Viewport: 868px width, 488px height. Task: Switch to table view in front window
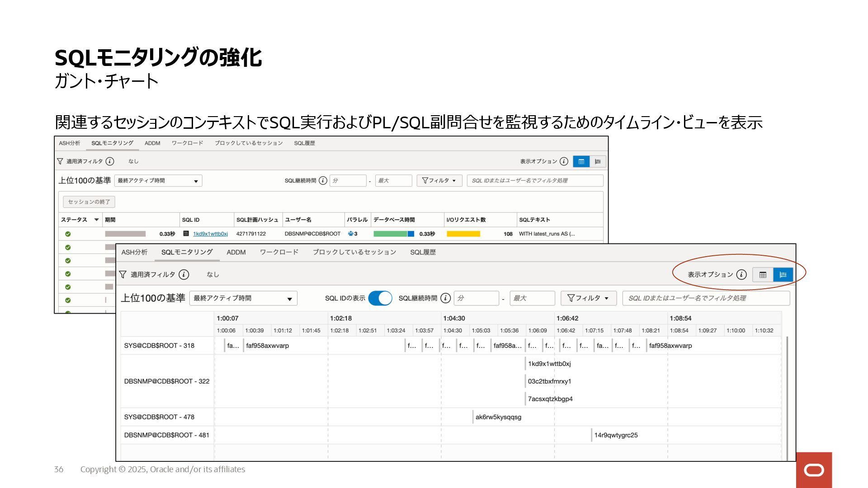[763, 275]
